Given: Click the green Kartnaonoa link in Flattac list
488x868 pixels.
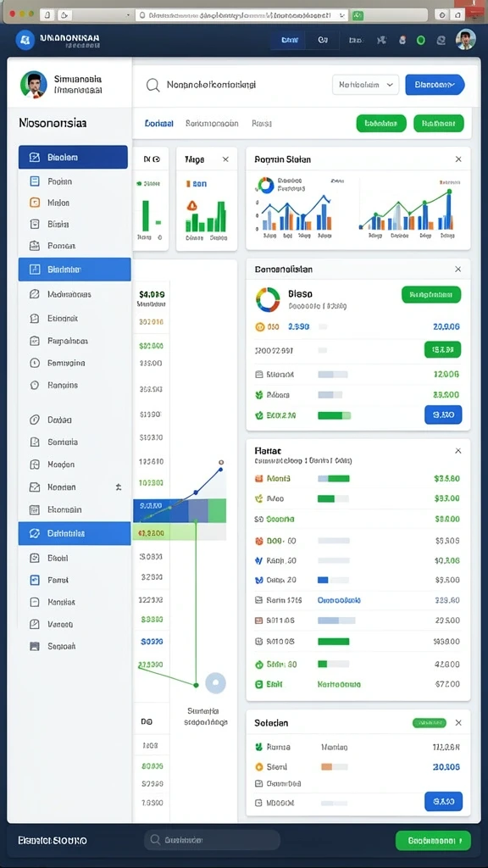Looking at the screenshot, I should (339, 684).
